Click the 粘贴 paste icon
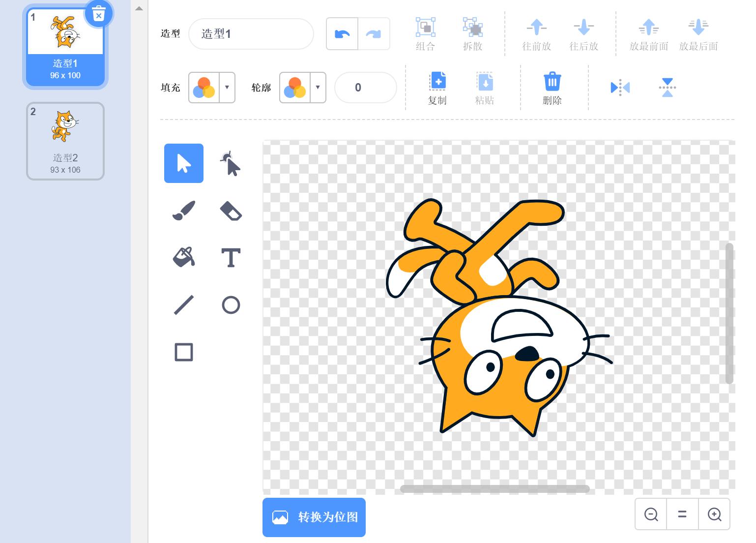Image resolution: width=756 pixels, height=543 pixels. [x=485, y=82]
